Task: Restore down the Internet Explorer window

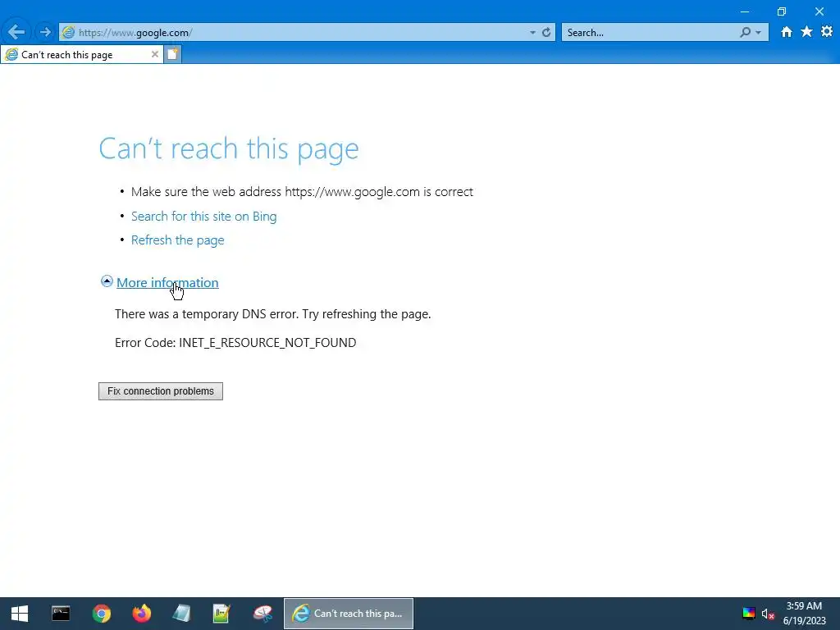Action: (x=782, y=11)
